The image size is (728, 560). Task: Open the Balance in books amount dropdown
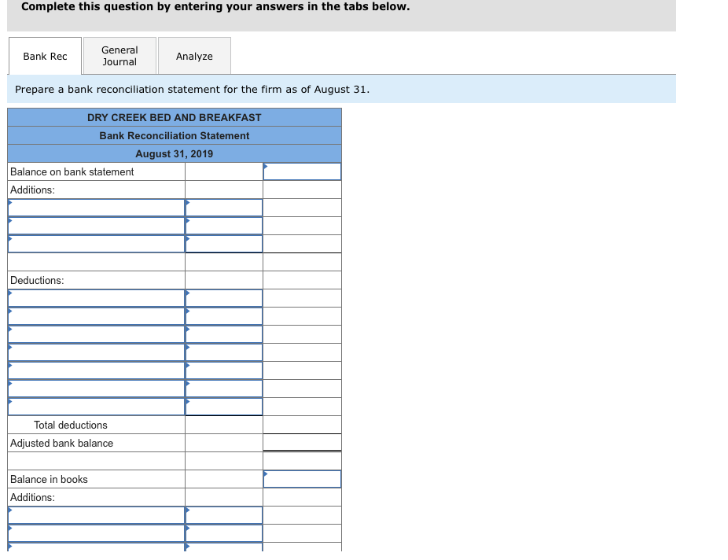(x=302, y=479)
